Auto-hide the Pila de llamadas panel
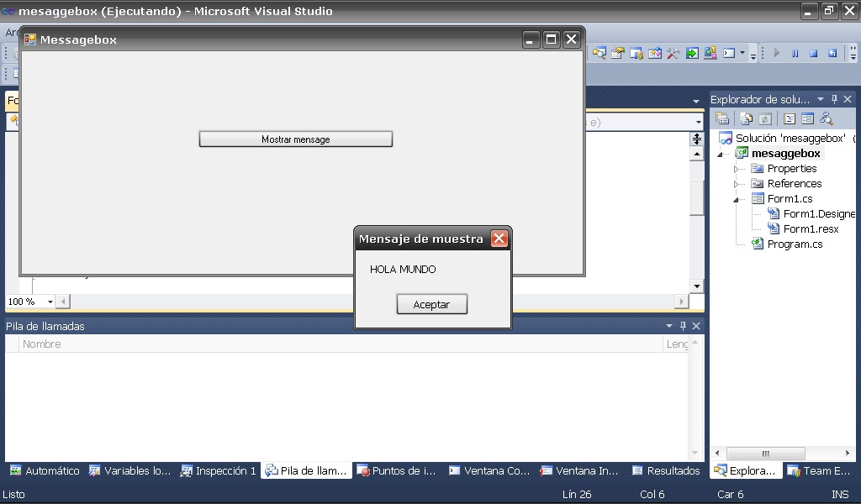861x504 pixels. click(683, 326)
